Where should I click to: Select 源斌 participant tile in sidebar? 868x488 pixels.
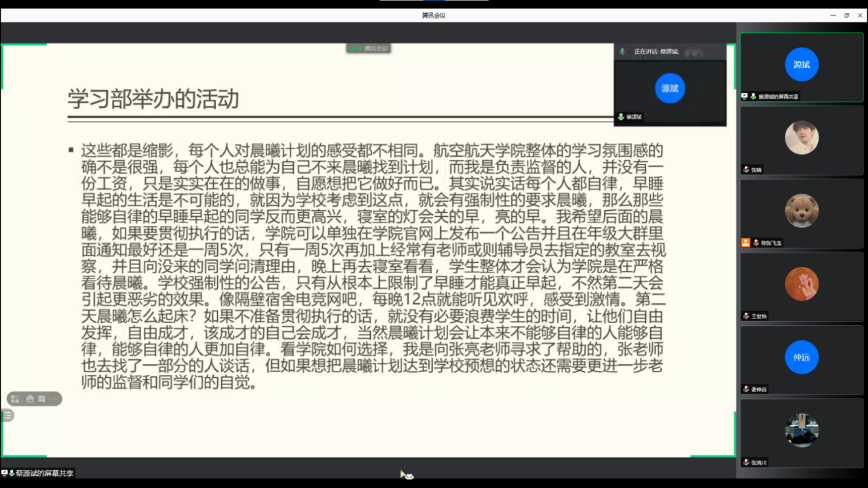pos(801,66)
